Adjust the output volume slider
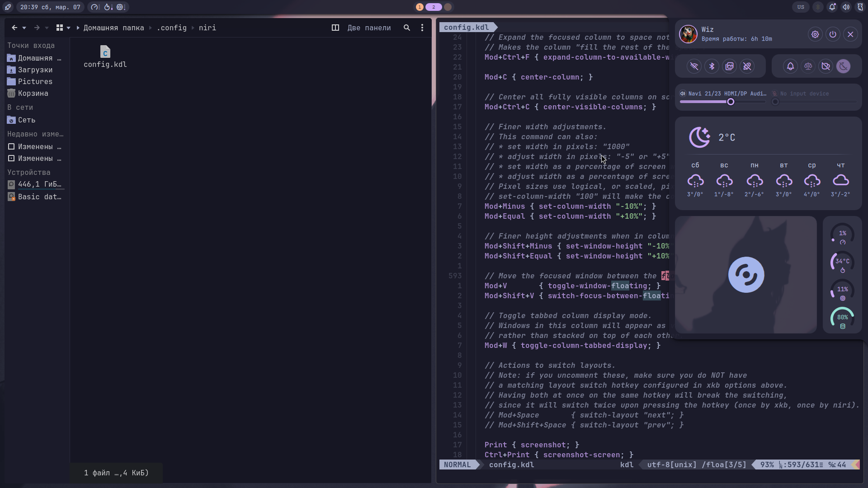The width and height of the screenshot is (868, 488). pos(731,102)
